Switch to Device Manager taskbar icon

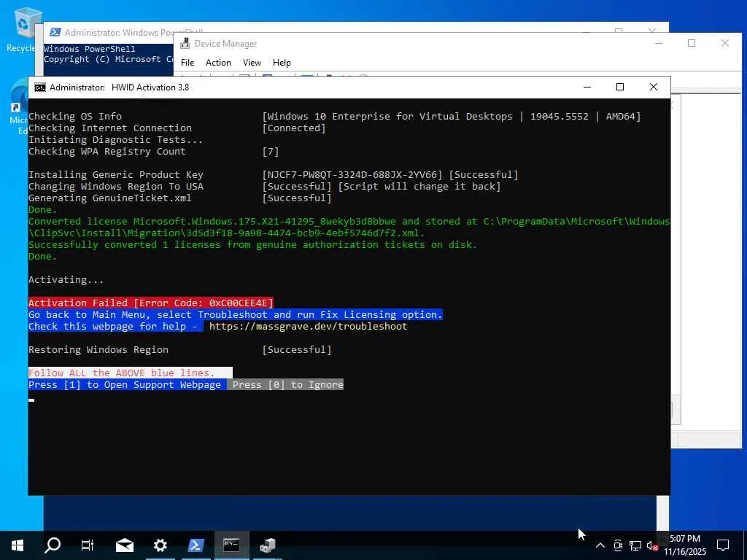point(267,545)
